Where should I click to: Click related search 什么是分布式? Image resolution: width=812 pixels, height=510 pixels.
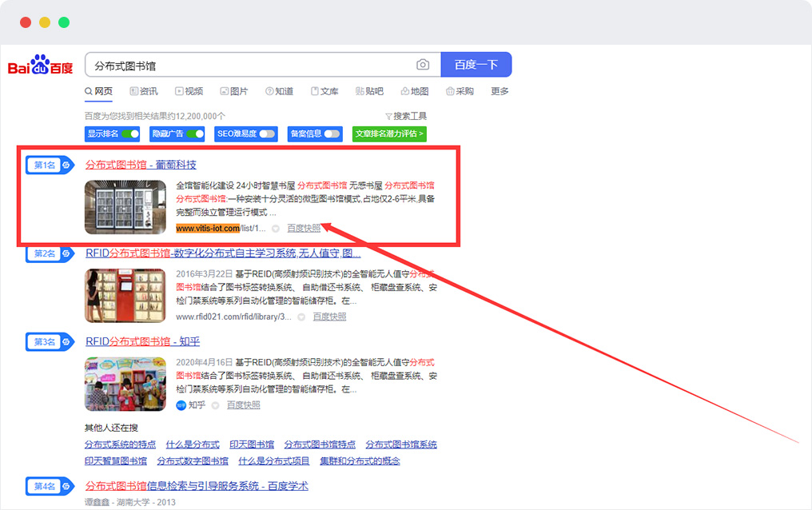[193, 444]
